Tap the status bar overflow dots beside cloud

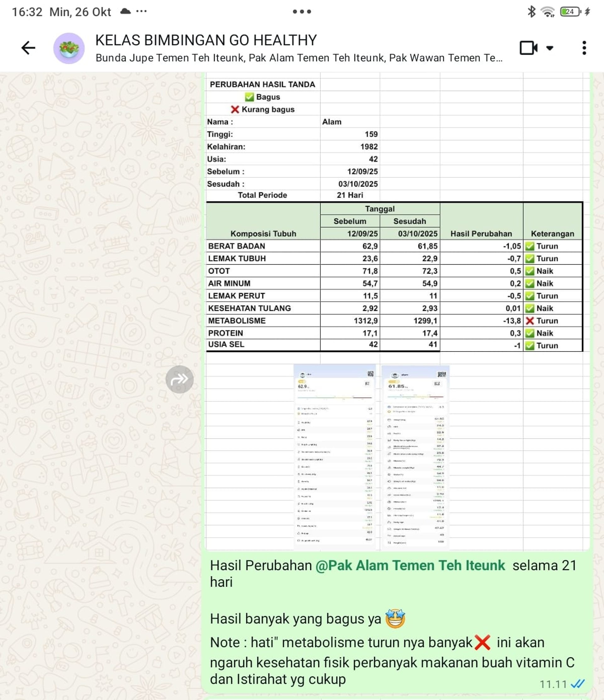click(x=141, y=12)
